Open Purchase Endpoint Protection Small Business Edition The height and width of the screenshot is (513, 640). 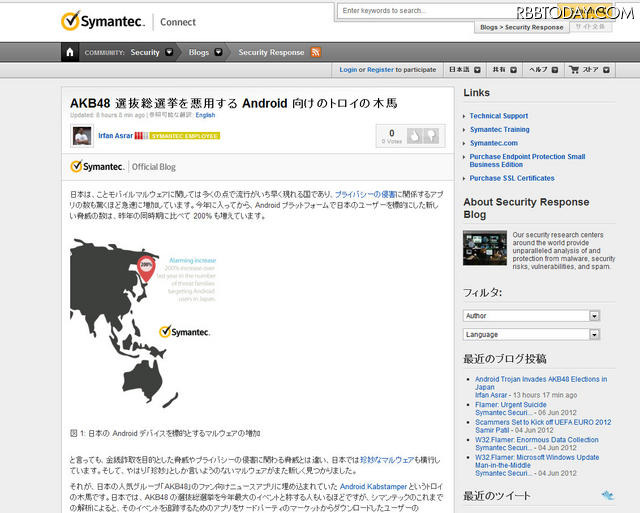click(x=527, y=160)
